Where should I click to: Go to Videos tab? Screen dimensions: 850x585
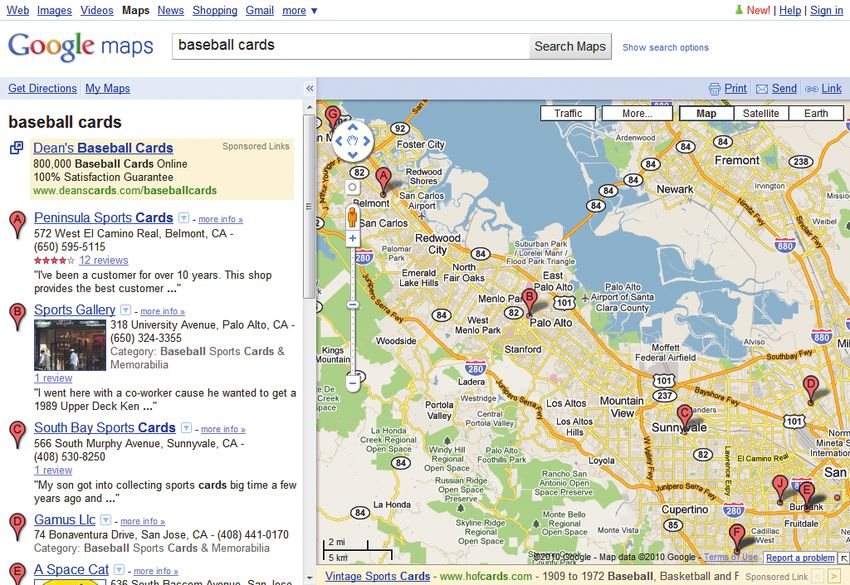coord(97,10)
